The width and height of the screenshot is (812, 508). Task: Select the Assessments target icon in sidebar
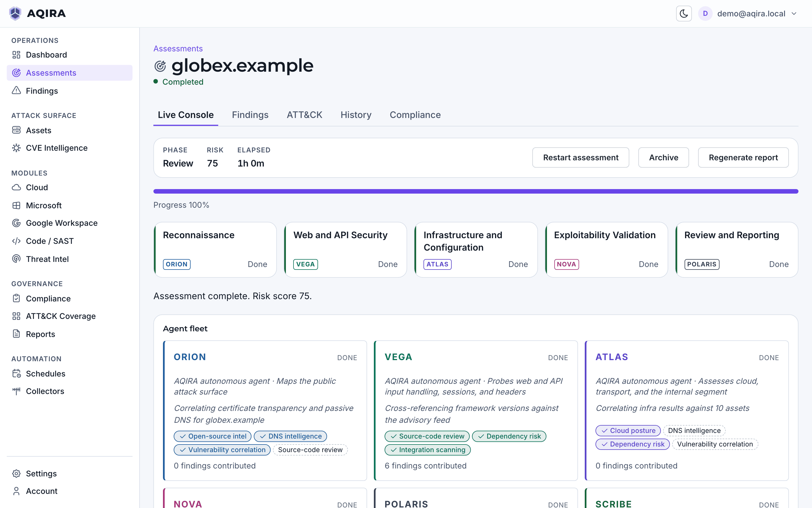point(16,73)
